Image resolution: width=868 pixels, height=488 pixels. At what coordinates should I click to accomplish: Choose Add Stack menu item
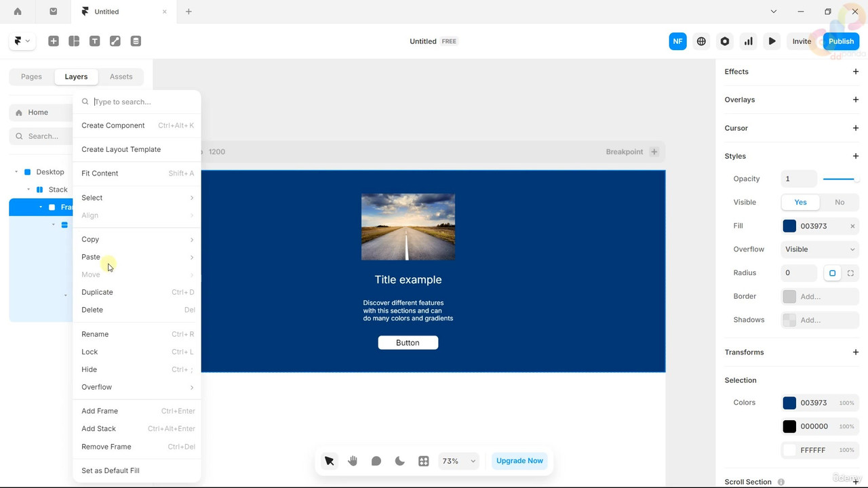coord(137,428)
